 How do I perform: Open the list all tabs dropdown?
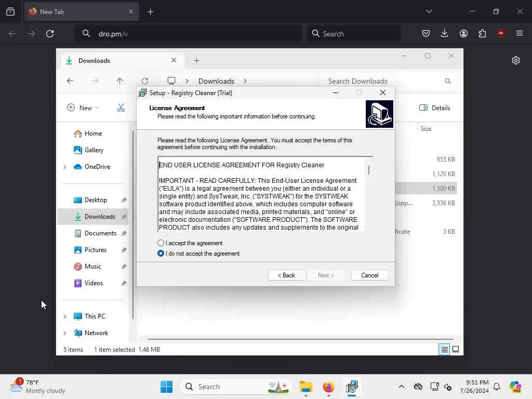pos(429,11)
